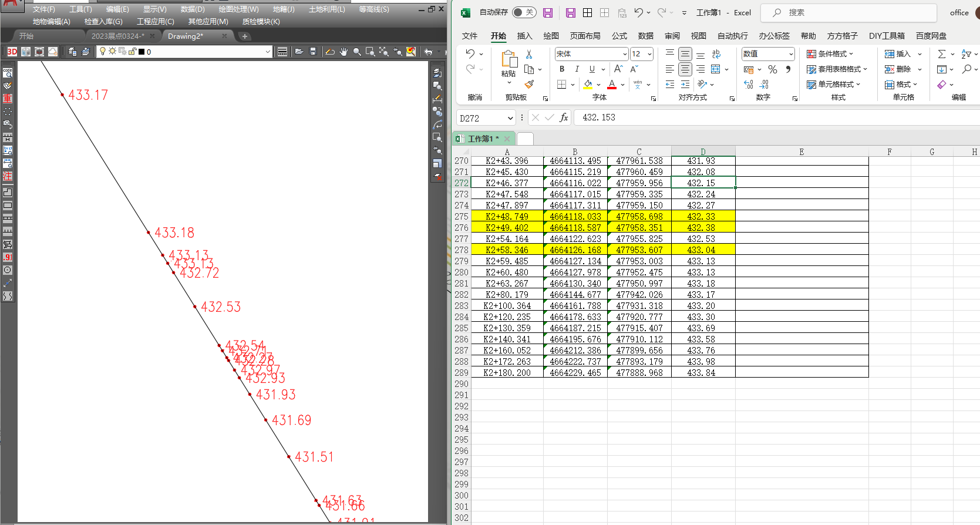Viewport: 980px width, 525px height.
Task: Open the font size 12 dropdown
Action: pyautogui.click(x=649, y=54)
